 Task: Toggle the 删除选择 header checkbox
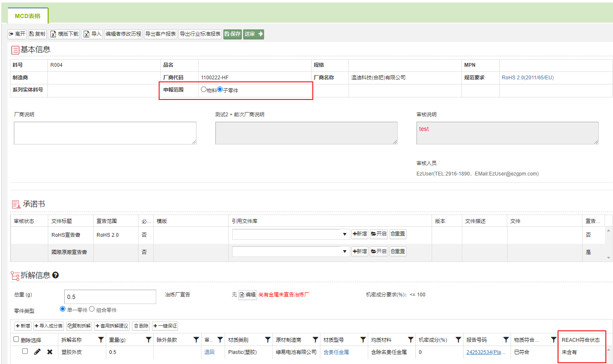pos(16,339)
